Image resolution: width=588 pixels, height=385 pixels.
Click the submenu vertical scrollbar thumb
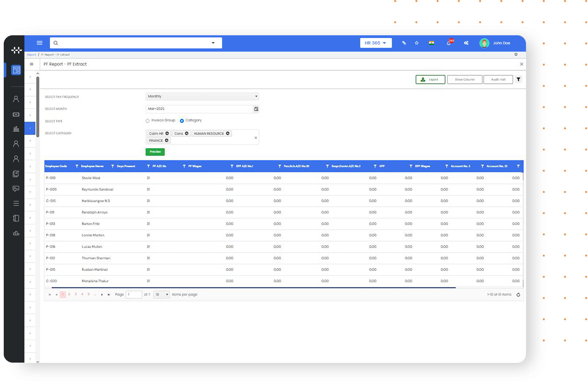coord(38,107)
